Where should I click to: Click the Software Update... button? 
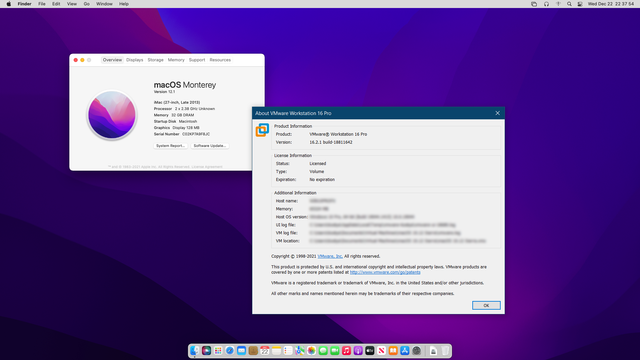(210, 146)
